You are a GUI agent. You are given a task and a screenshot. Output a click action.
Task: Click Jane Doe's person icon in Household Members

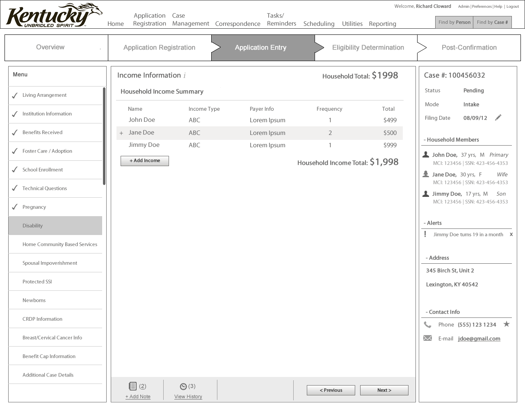pos(426,174)
